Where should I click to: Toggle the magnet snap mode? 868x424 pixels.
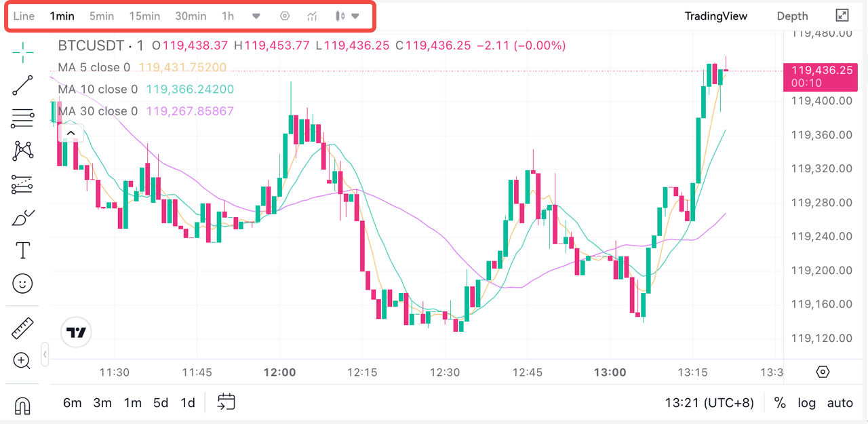coord(22,406)
